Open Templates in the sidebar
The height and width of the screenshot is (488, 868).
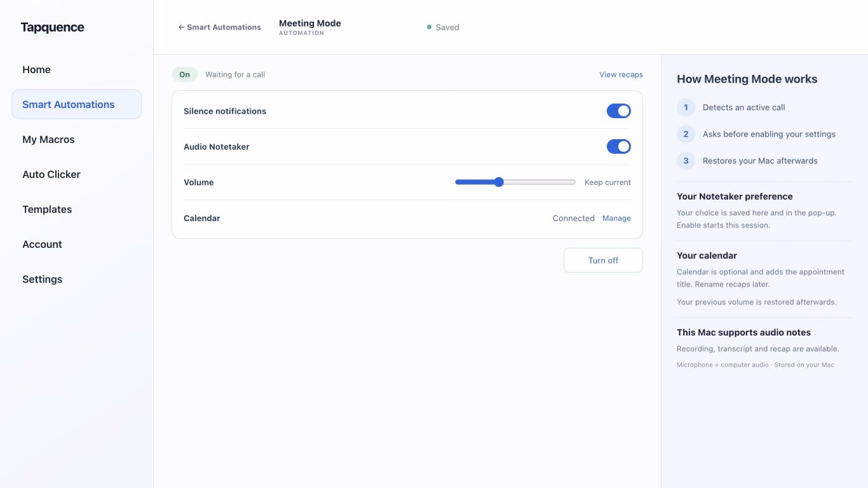[x=76, y=209]
